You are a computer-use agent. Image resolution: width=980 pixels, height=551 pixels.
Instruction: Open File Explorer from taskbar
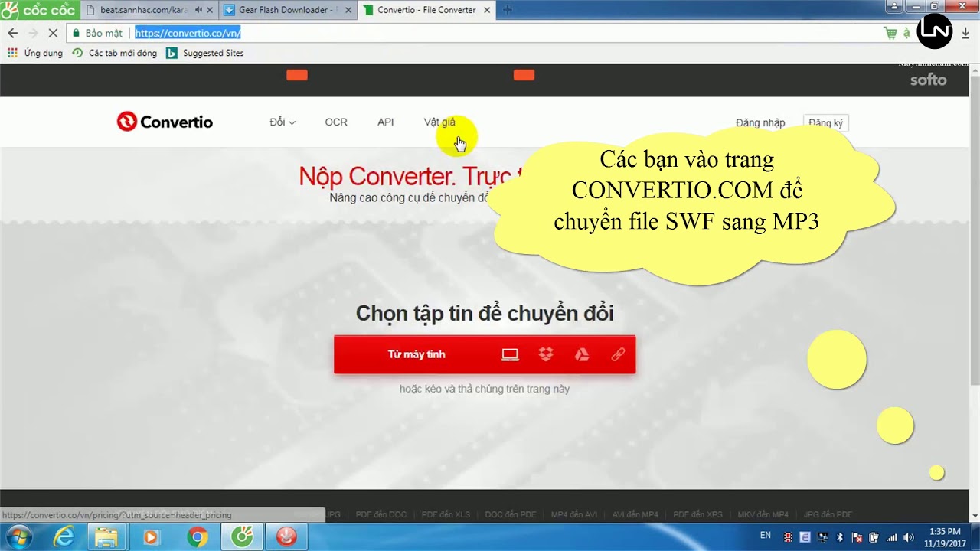tap(106, 537)
